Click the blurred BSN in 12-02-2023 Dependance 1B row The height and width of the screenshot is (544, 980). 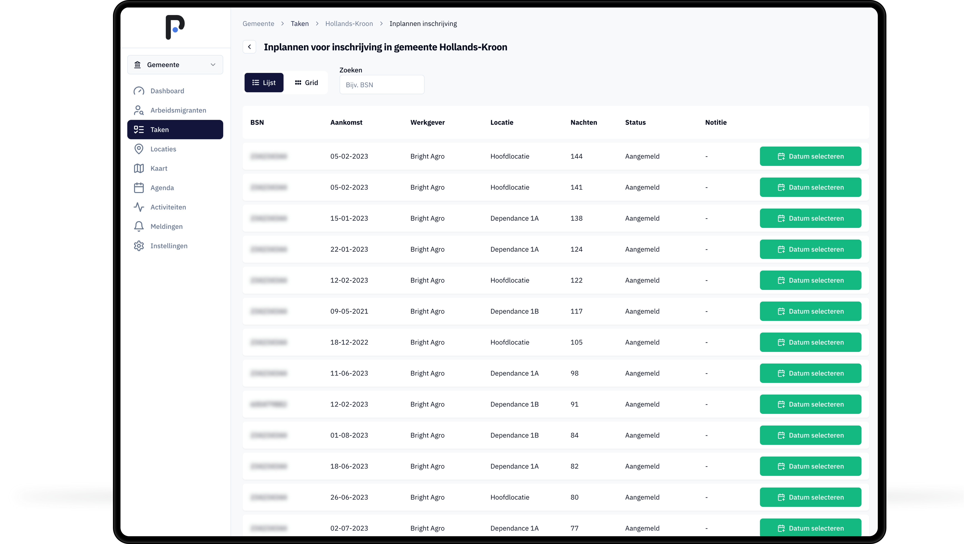click(269, 404)
